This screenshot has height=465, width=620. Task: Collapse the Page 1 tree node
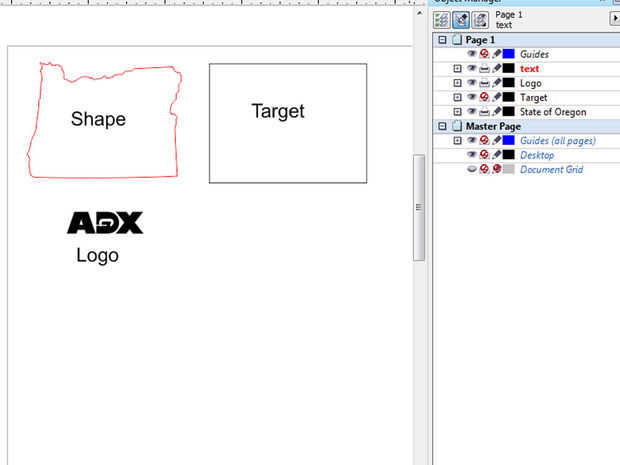pos(442,40)
